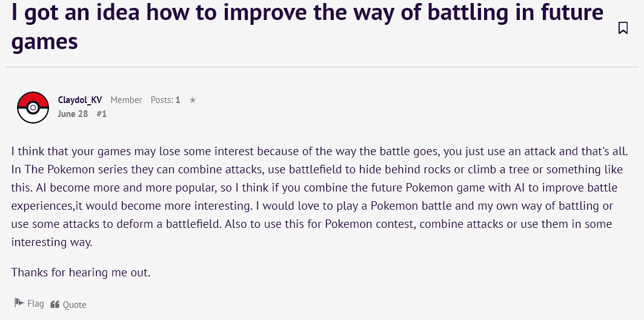
Task: Click the line starting 'this. AI become more'
Action: 314,188
